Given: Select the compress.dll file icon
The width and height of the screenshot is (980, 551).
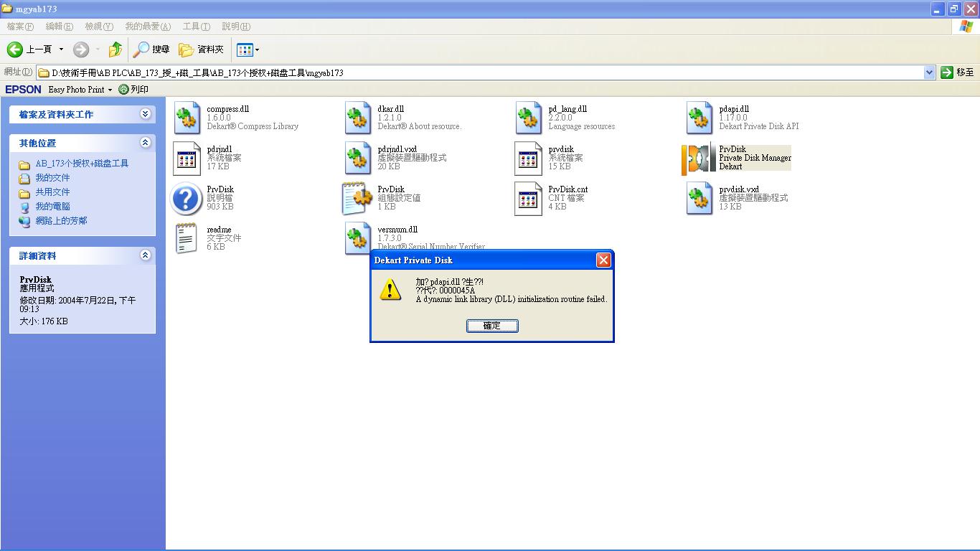Looking at the screenshot, I should click(187, 118).
